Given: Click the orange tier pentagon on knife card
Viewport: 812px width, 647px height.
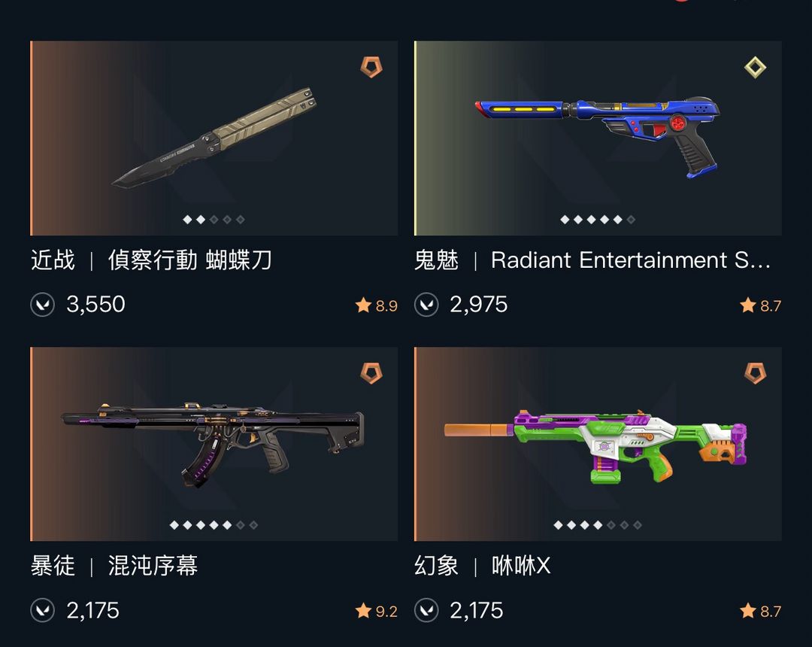Looking at the screenshot, I should [371, 68].
